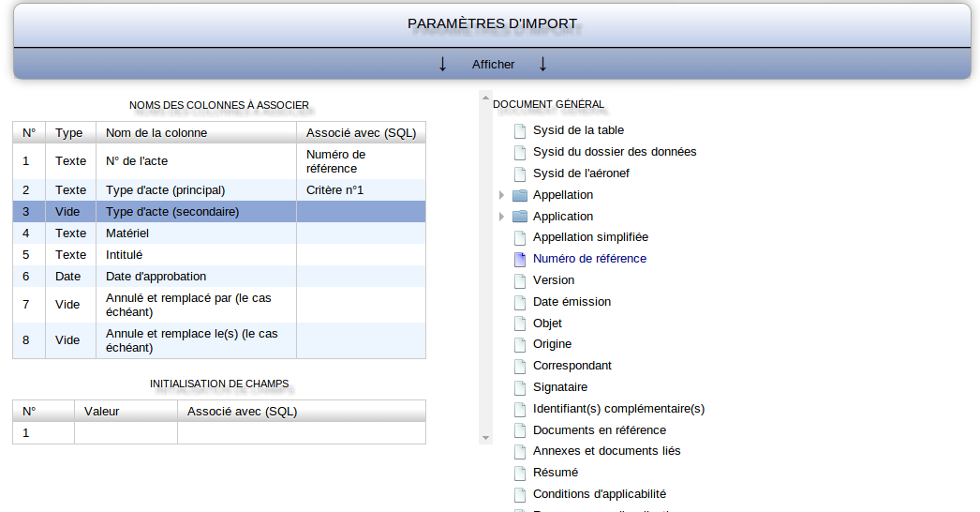Expand the Application tree node
980x512 pixels.
coord(501,217)
